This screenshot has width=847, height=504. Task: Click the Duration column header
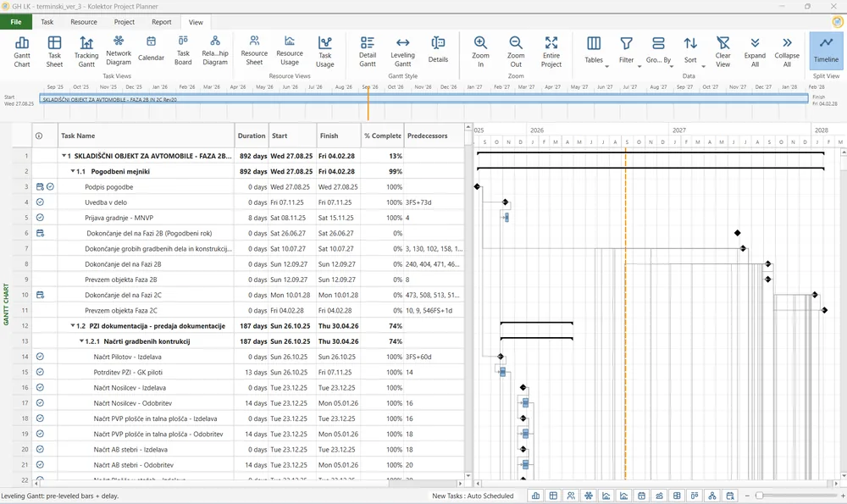click(x=252, y=136)
